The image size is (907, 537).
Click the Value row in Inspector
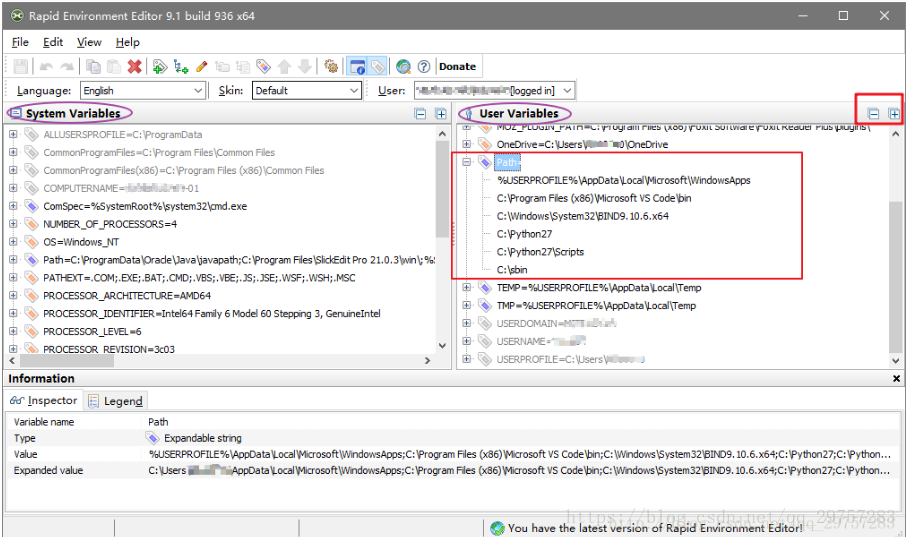point(453,454)
